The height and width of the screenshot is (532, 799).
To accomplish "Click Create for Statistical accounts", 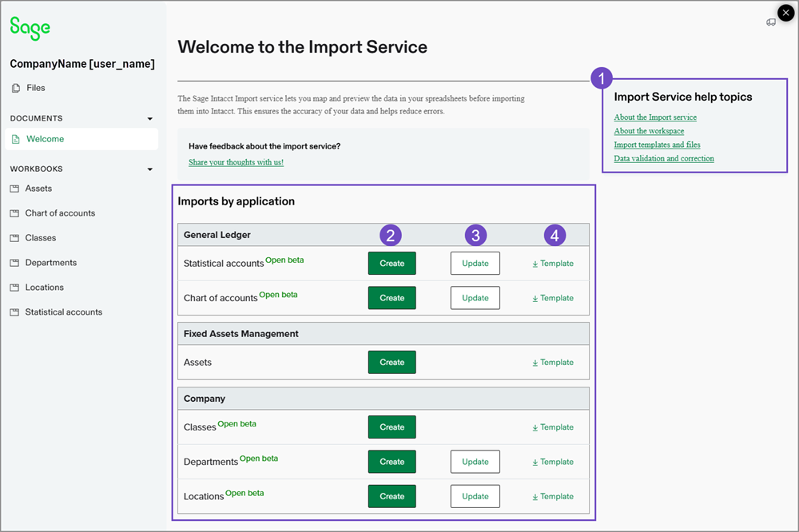I will click(x=392, y=264).
